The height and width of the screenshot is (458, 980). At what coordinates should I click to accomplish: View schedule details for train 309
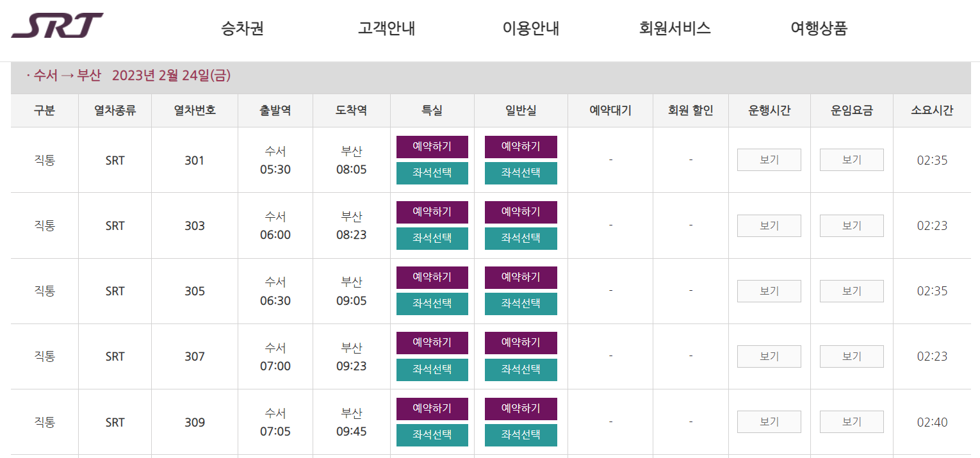click(769, 421)
